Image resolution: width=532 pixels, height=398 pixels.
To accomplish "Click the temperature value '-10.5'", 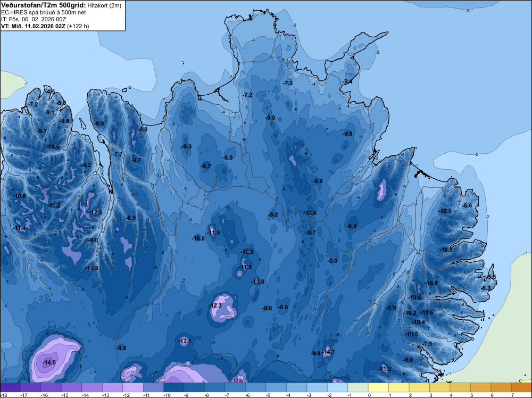I will (x=412, y=335).
